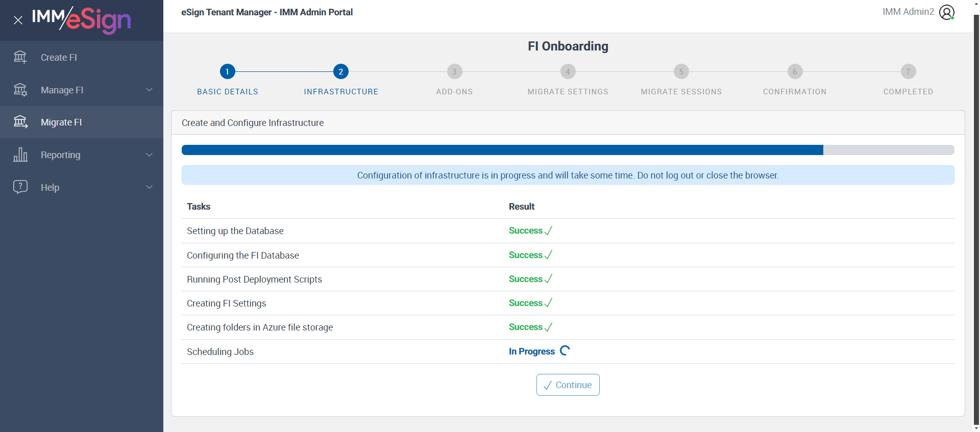Click the 'Scheduling Jobs' task
The image size is (980, 432).
220,352
